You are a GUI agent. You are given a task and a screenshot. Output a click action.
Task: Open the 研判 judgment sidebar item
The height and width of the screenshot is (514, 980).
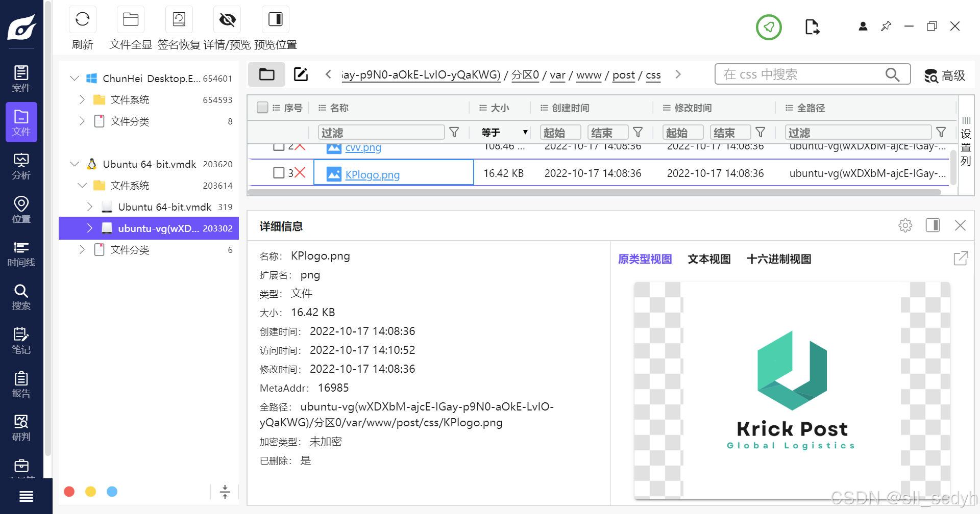pos(21,428)
